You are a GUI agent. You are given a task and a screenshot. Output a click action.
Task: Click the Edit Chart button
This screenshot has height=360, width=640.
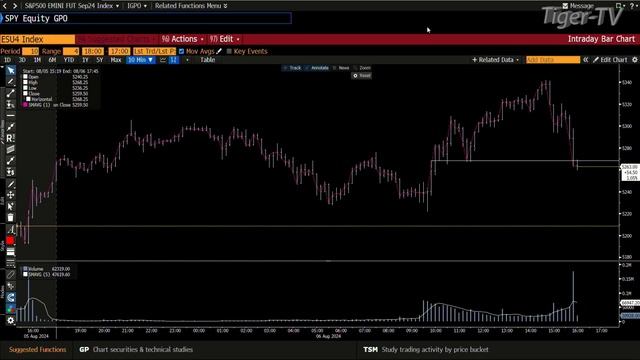coord(610,60)
